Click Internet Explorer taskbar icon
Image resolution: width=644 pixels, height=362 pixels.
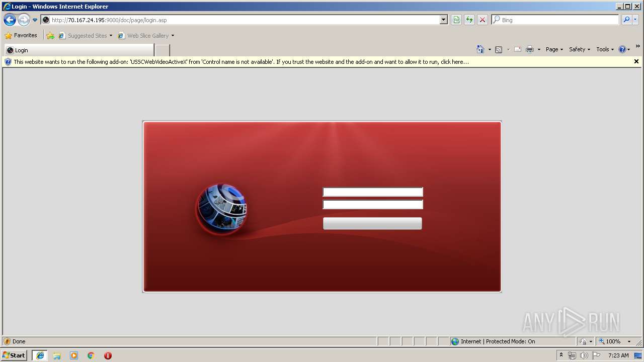point(40,355)
